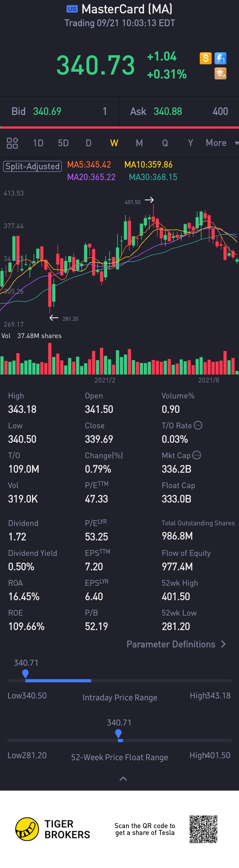Select the D daily chart tab

(89, 143)
